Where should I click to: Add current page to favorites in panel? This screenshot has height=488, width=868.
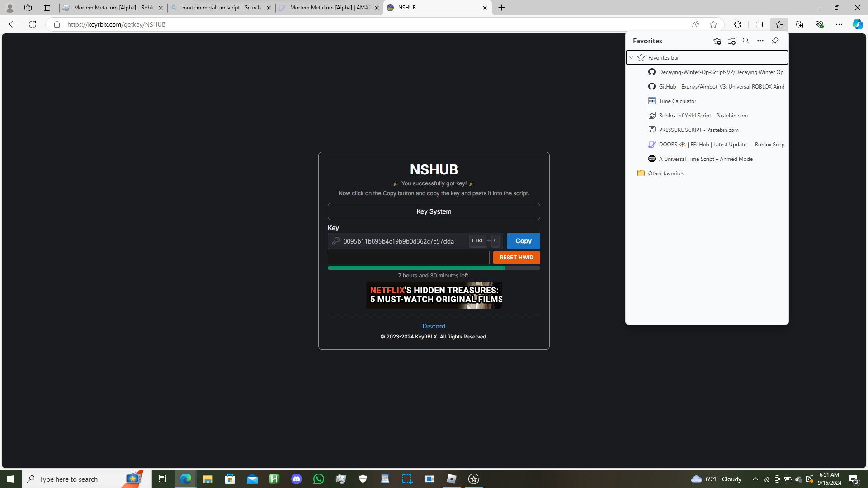[717, 41]
